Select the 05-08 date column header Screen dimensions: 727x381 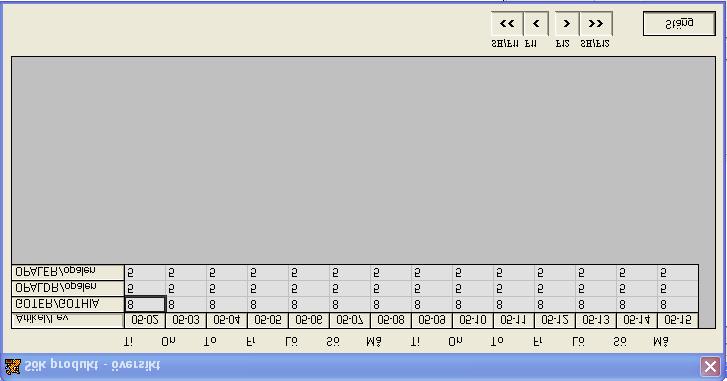[x=391, y=320]
